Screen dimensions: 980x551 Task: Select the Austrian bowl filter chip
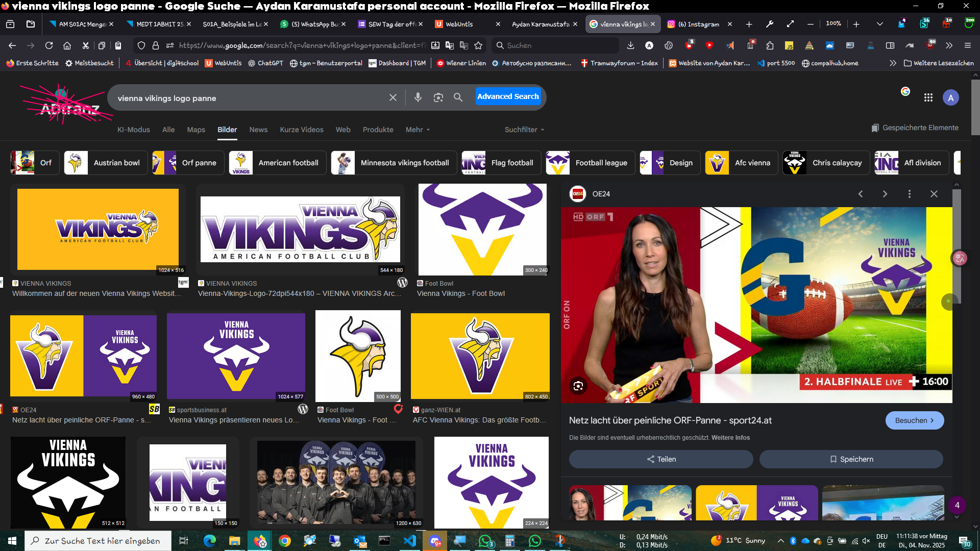(x=106, y=163)
